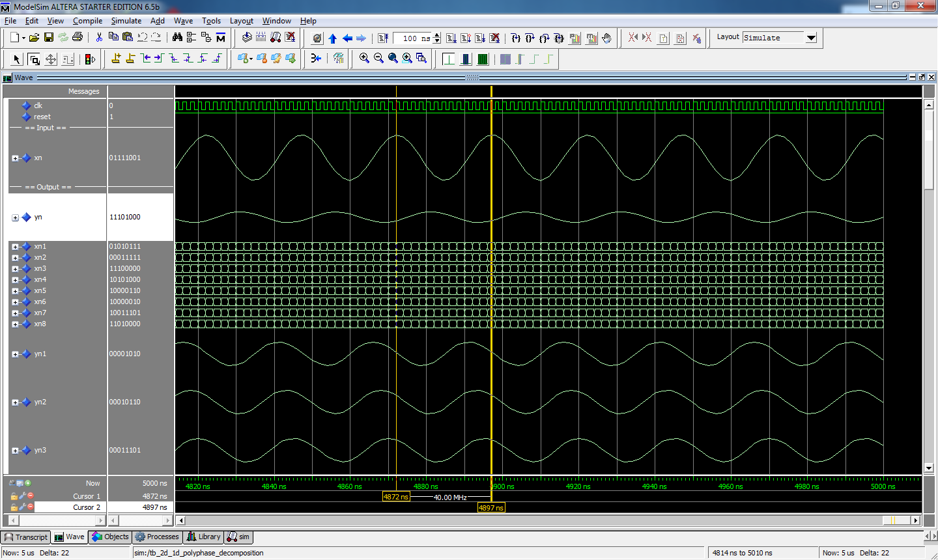Click the Insert Cursor icon

pos(116,59)
